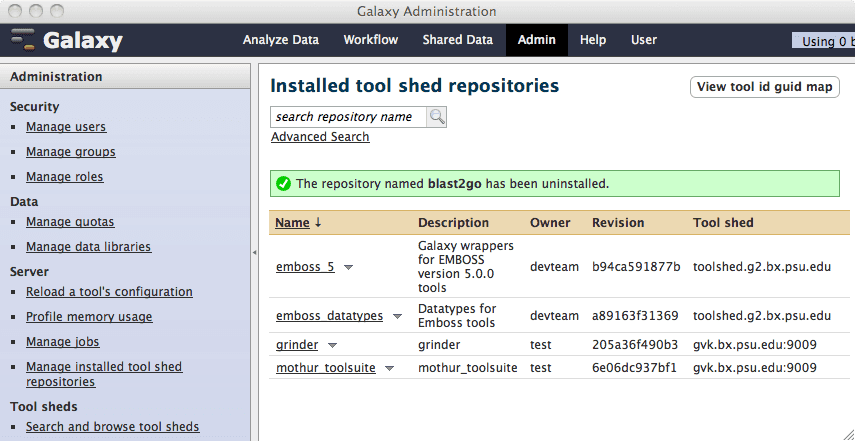Click View tool id guid map button
The height and width of the screenshot is (441, 855).
[764, 87]
